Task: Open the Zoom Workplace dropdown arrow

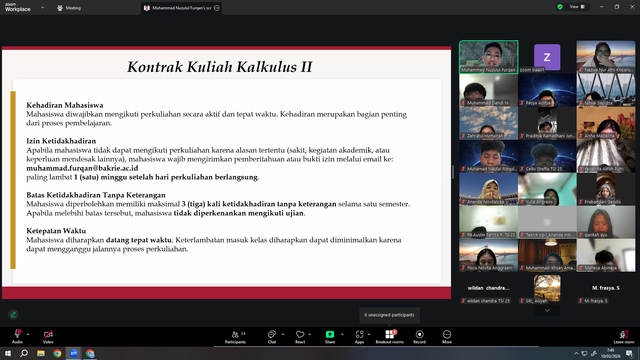Action: 42,7
